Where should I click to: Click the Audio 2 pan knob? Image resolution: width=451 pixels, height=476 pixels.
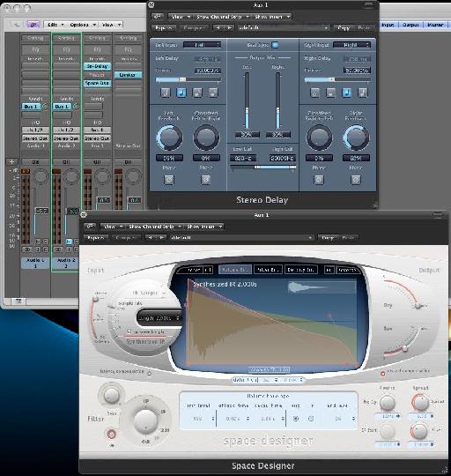click(x=71, y=176)
